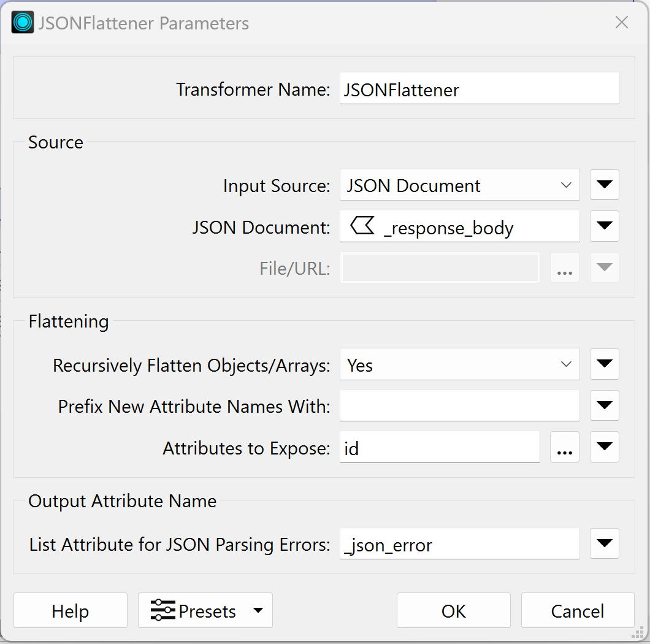
Task: Open Help for the JSONFlattener
Action: tap(70, 611)
